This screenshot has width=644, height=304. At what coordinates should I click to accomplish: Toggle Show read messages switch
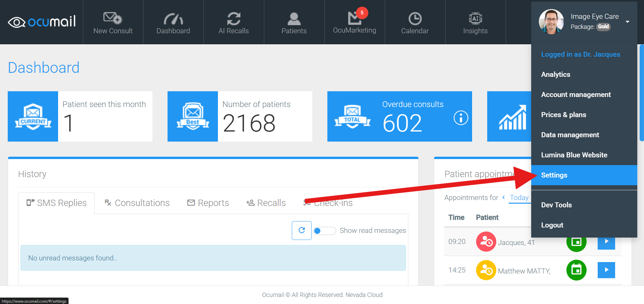pos(324,231)
